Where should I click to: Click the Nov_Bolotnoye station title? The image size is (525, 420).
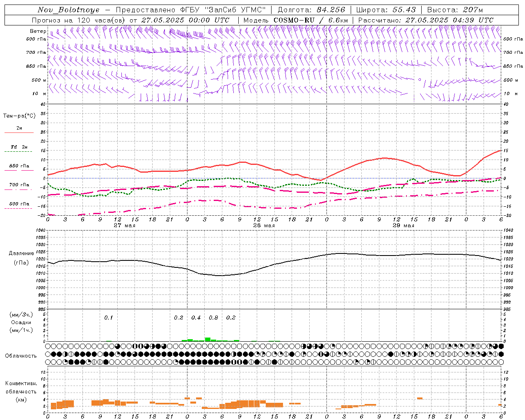point(68,10)
